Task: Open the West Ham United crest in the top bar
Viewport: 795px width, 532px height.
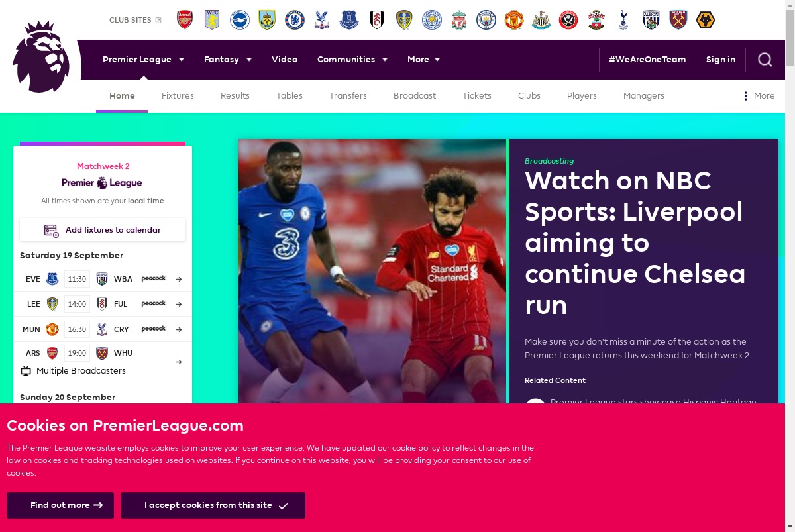Action: pyautogui.click(x=678, y=20)
